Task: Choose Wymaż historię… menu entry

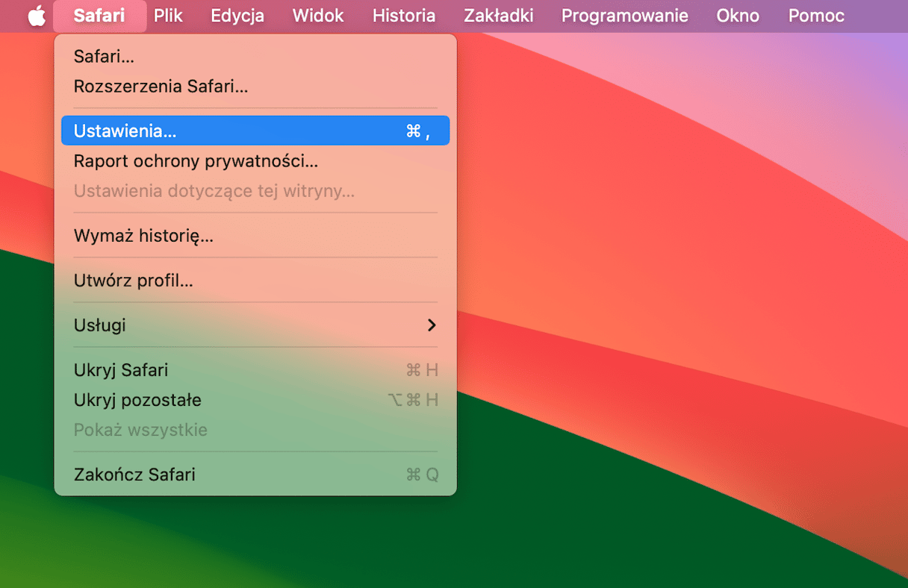Action: pos(143,237)
